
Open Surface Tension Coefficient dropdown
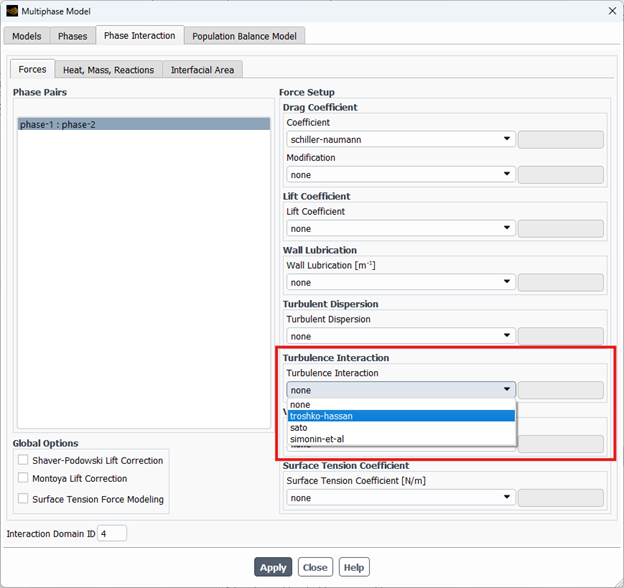click(400, 498)
